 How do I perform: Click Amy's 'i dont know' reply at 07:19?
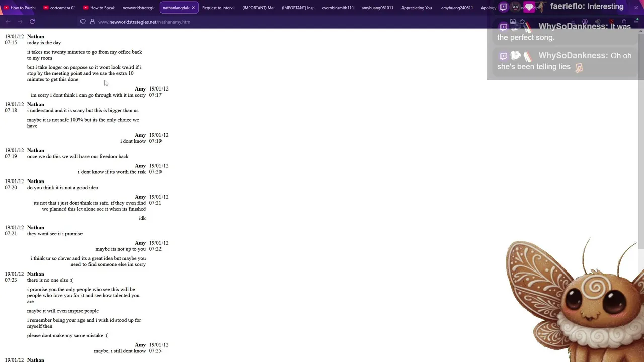pos(133,141)
